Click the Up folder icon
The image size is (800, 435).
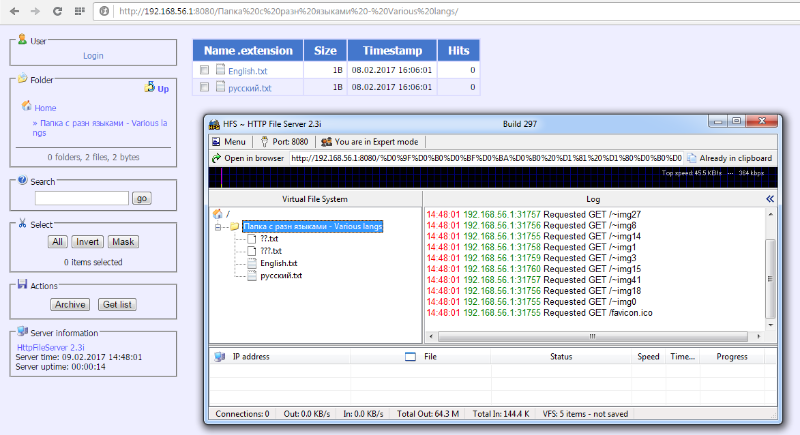coord(150,88)
